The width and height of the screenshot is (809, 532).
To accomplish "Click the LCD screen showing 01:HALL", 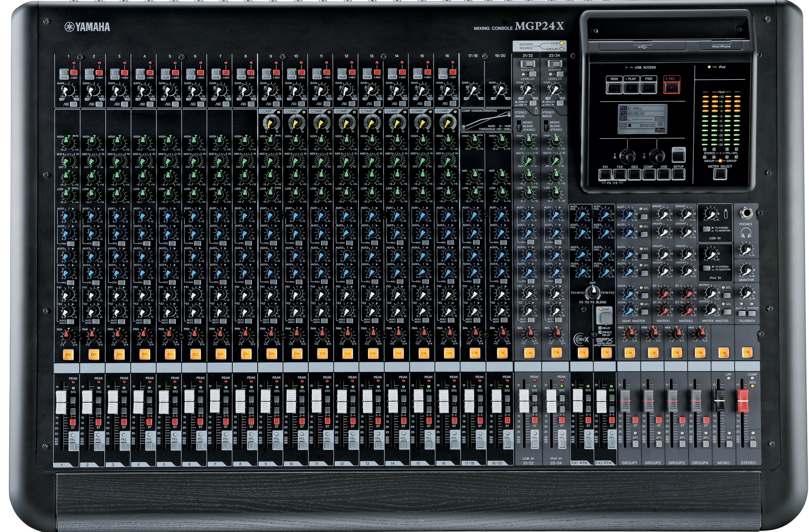I will click(642, 119).
